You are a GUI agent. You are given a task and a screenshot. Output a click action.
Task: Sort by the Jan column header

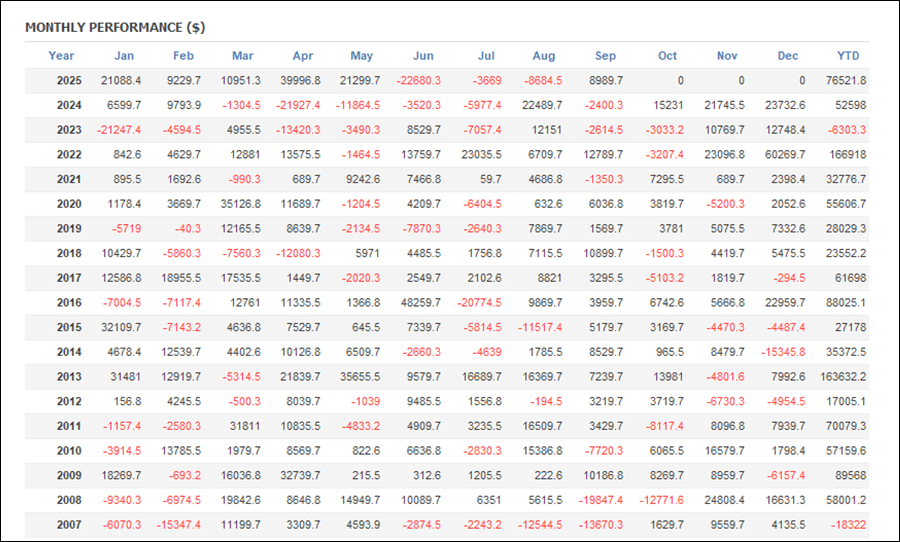pos(124,56)
